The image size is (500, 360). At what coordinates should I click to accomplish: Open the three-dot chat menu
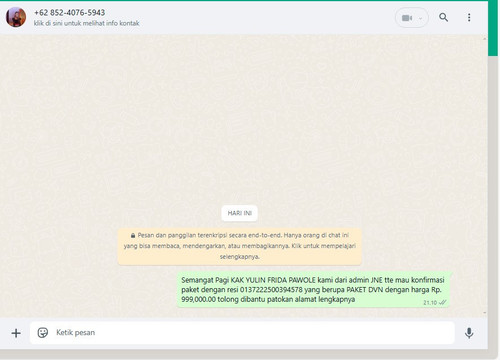pyautogui.click(x=469, y=17)
